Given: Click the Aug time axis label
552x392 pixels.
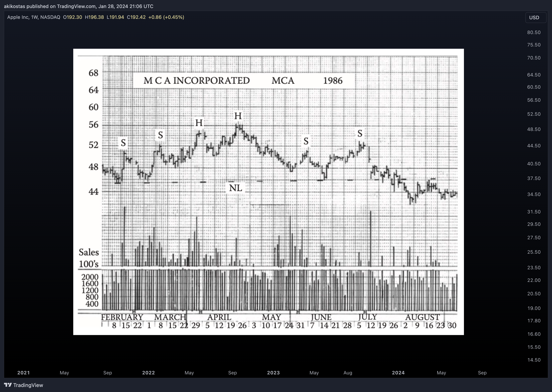Looking at the screenshot, I should click(x=348, y=373).
